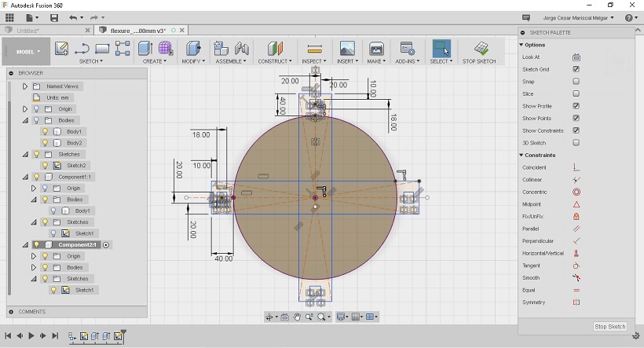Click the Stop Sketch button in palette
The height and width of the screenshot is (348, 644).
click(x=610, y=326)
